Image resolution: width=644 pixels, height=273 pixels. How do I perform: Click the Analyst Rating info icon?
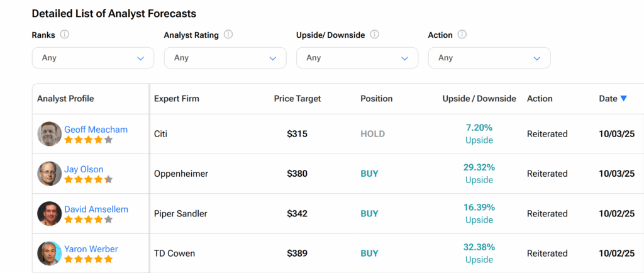(x=228, y=35)
